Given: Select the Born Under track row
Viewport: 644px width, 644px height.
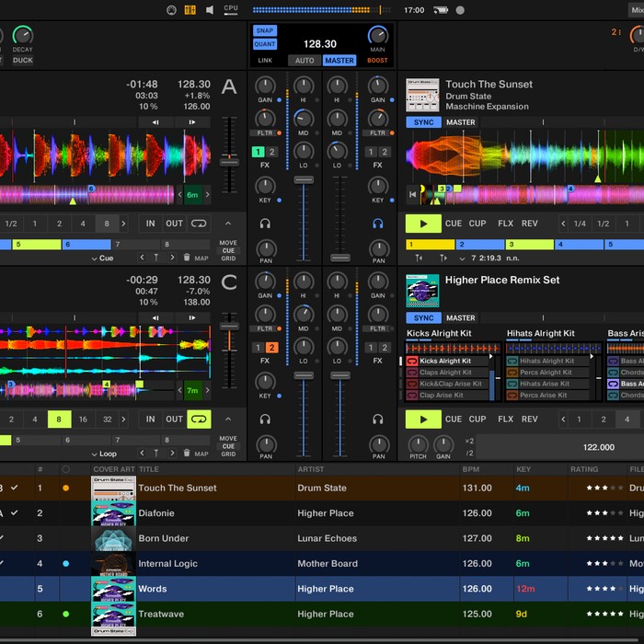Looking at the screenshot, I should (163, 538).
